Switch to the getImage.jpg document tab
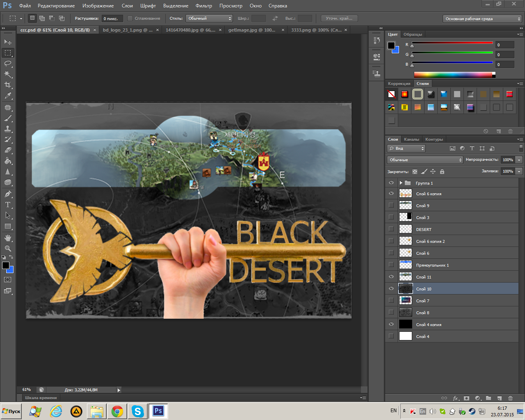This screenshot has width=525, height=420. 252,30
